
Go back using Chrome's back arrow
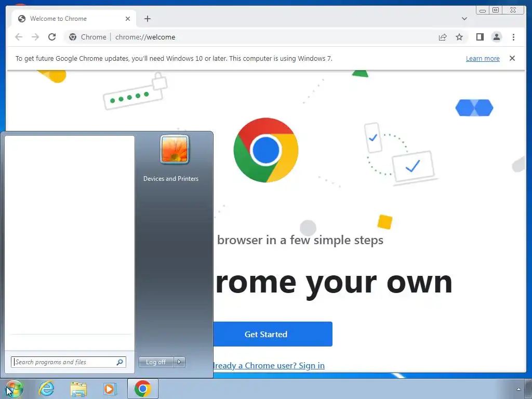pos(19,37)
